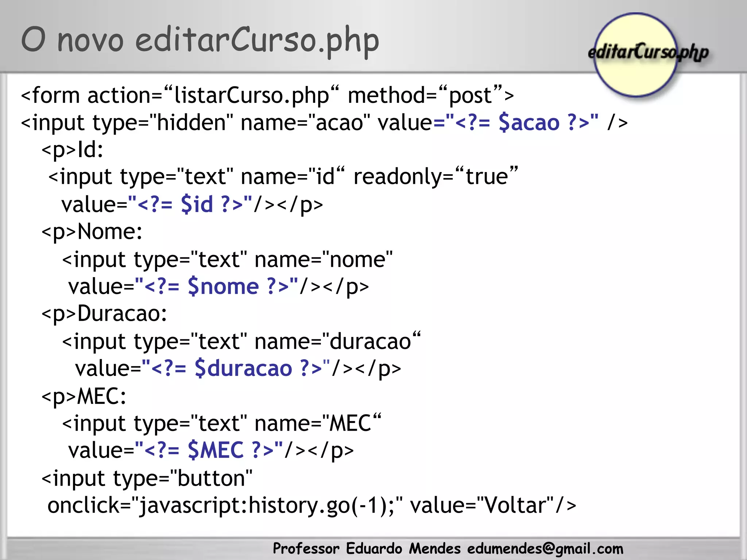Click the input type="button" line
747x560 pixels.
pos(147,479)
